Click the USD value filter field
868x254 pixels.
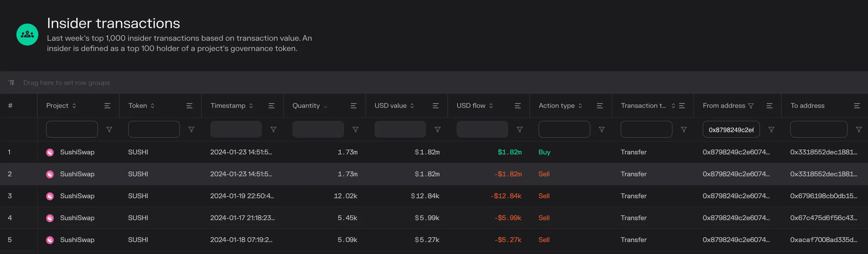[x=400, y=129]
